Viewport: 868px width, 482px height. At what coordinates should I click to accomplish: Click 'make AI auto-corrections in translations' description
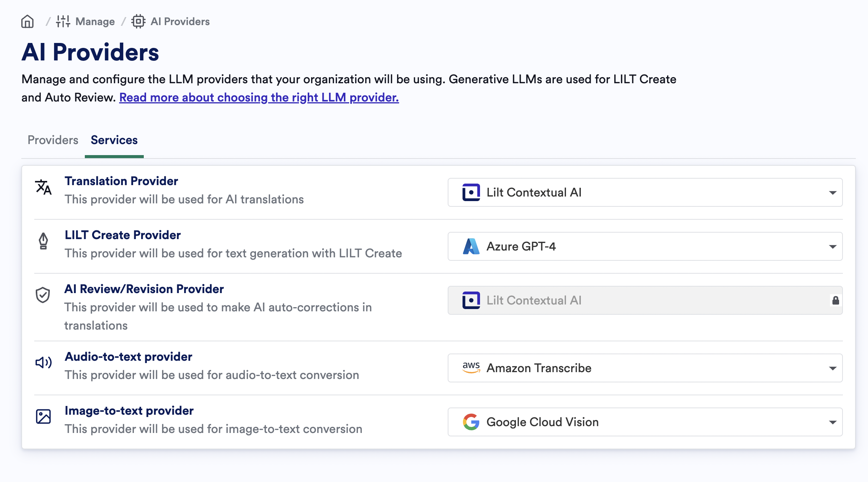point(218,316)
